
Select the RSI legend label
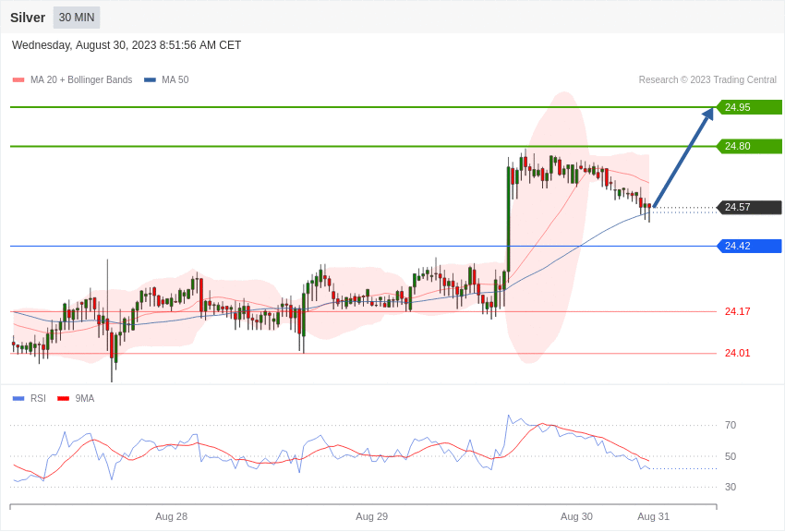click(38, 398)
